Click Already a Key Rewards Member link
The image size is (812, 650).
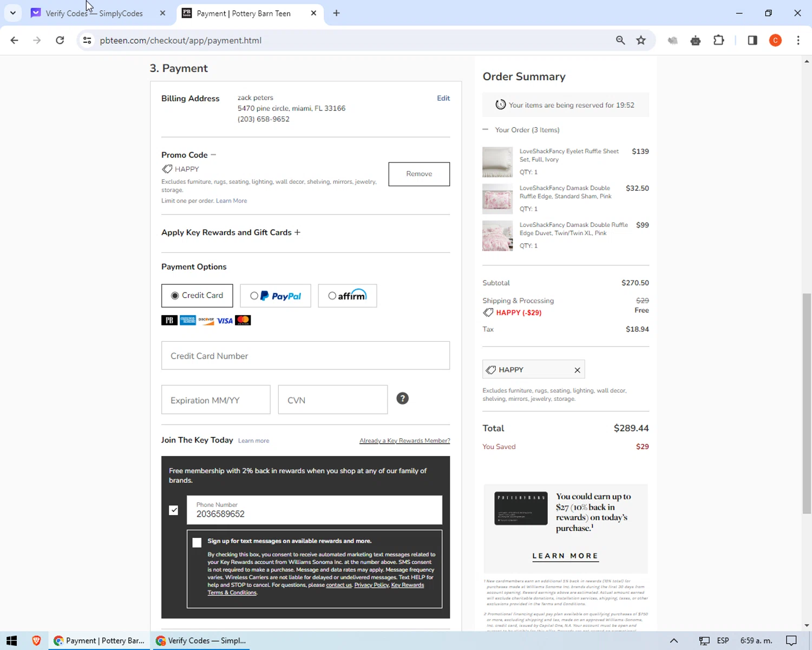click(x=405, y=441)
